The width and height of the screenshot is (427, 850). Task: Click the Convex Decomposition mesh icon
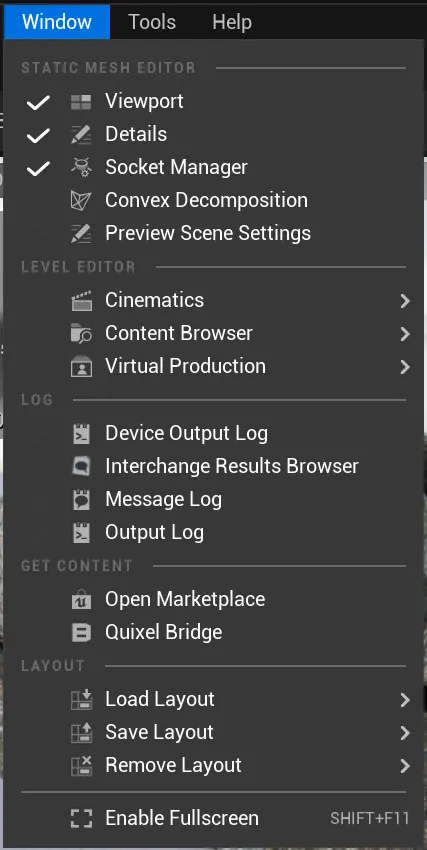[81, 201]
